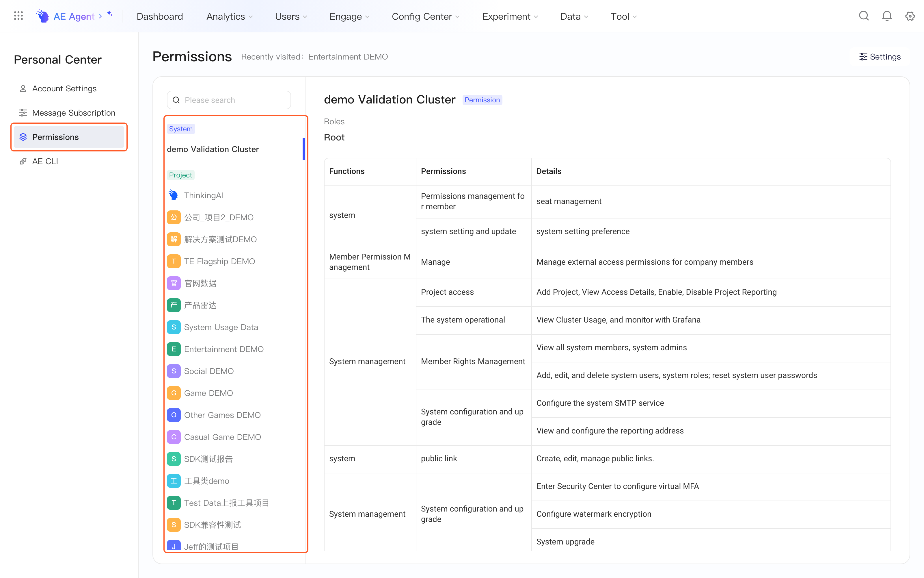Click the ThinkingAI project icon

(x=173, y=195)
